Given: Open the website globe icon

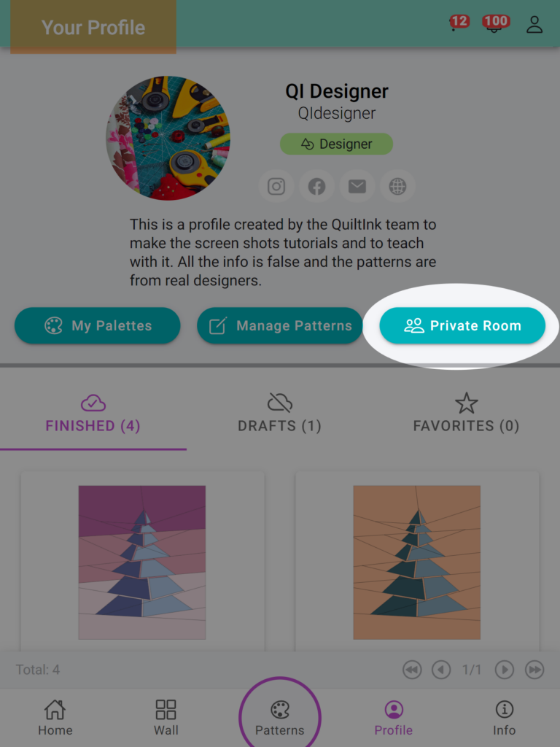Looking at the screenshot, I should click(x=397, y=186).
